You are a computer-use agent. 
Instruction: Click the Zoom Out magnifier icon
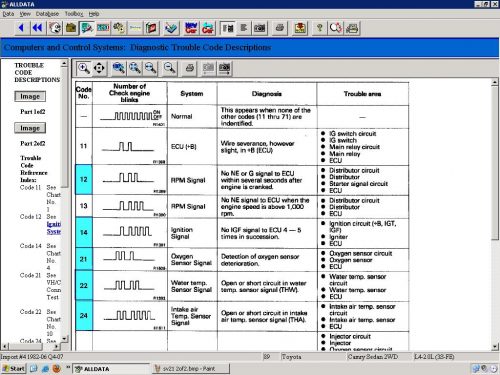(170, 68)
